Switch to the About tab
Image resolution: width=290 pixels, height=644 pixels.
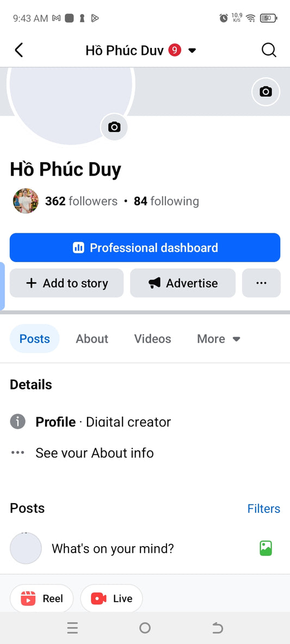tap(92, 339)
